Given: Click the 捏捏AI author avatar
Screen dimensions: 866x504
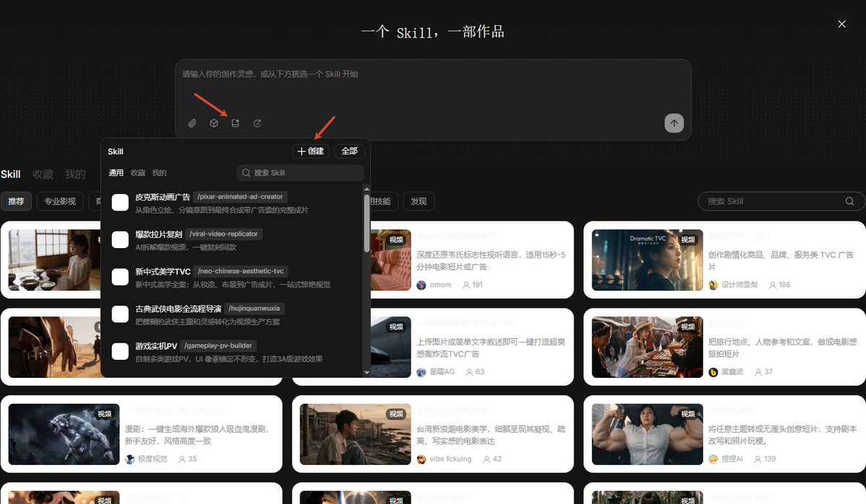Looking at the screenshot, I should coord(713,459).
